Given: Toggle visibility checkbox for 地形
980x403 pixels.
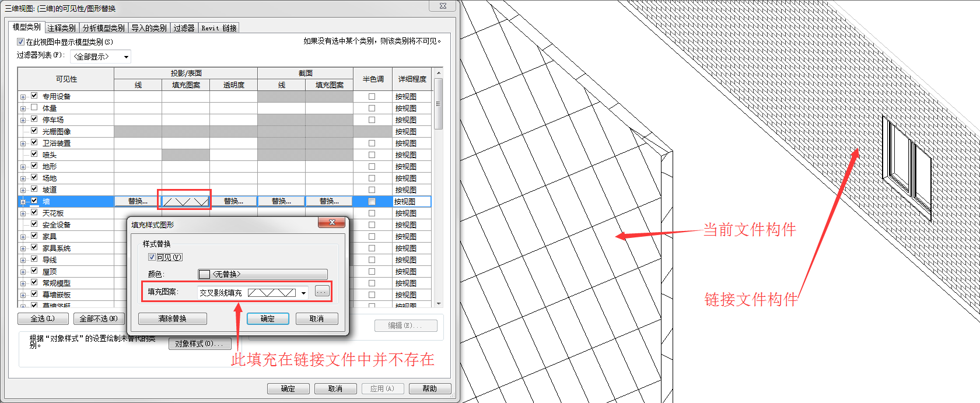Looking at the screenshot, I should pyautogui.click(x=34, y=166).
